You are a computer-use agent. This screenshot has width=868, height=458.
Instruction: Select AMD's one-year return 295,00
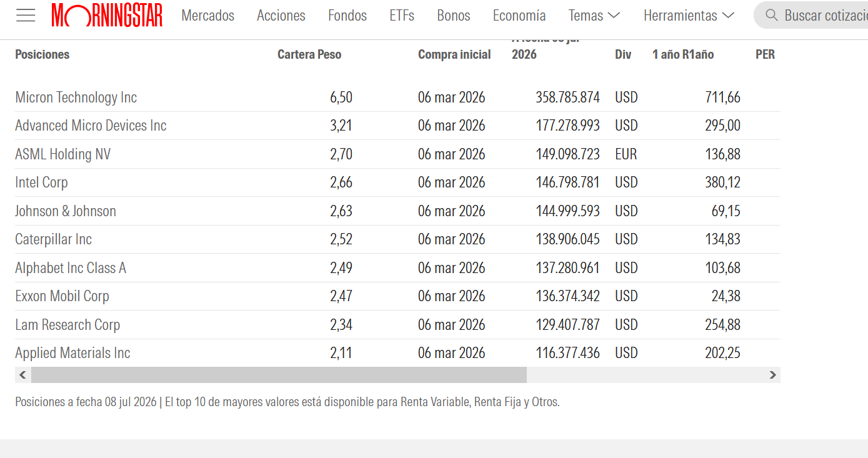coord(723,126)
